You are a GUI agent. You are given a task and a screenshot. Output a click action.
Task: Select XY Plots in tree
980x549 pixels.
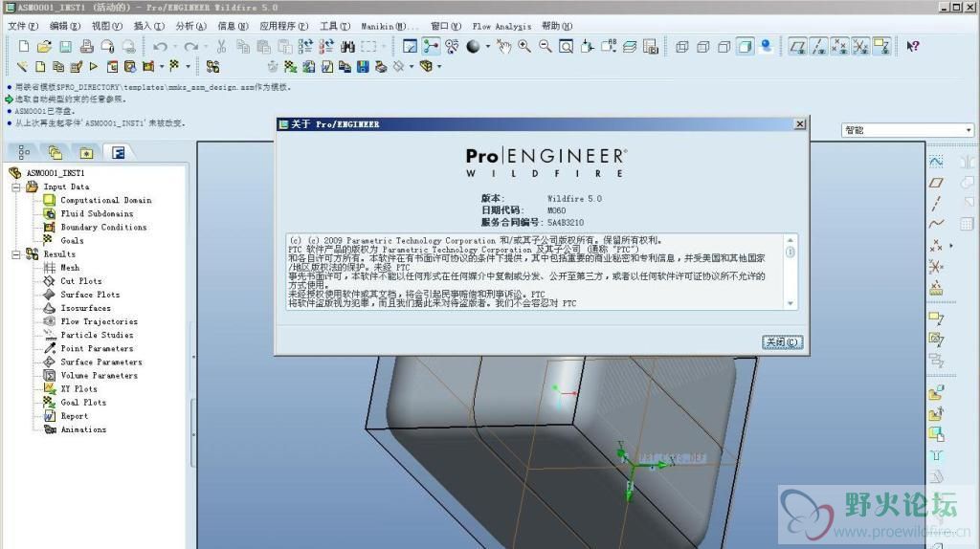click(x=78, y=388)
